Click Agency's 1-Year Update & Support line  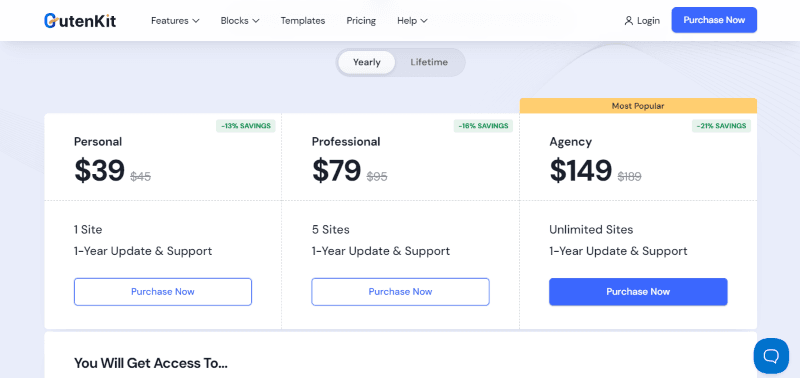click(618, 251)
